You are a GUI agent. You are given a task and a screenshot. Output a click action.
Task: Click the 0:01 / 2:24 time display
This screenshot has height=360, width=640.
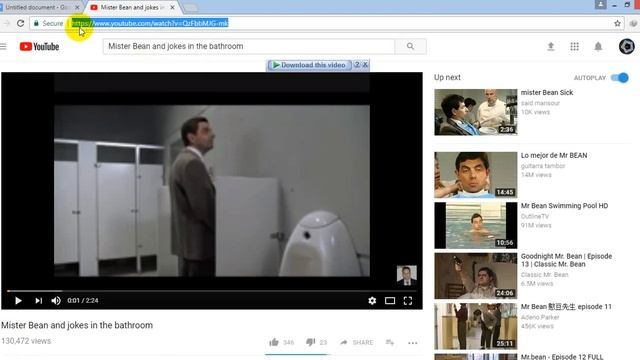(83, 301)
